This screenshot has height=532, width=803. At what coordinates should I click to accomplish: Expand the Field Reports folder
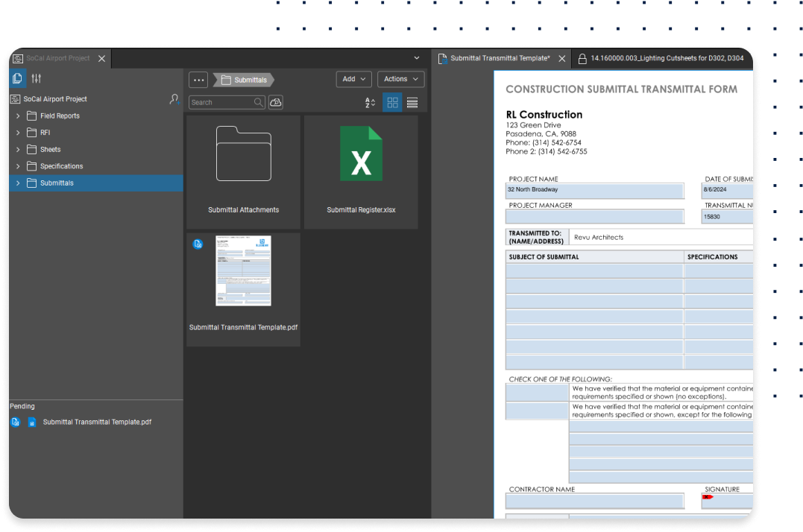[x=18, y=116]
